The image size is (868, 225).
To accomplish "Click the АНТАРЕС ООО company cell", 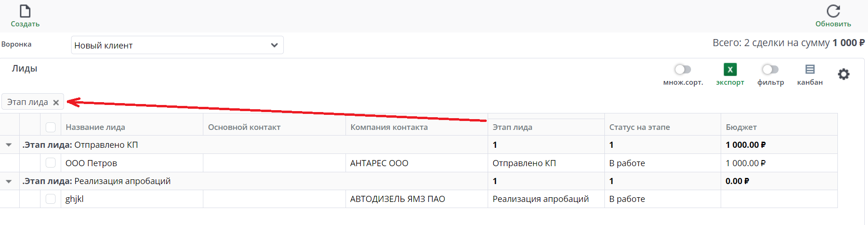I will click(379, 163).
